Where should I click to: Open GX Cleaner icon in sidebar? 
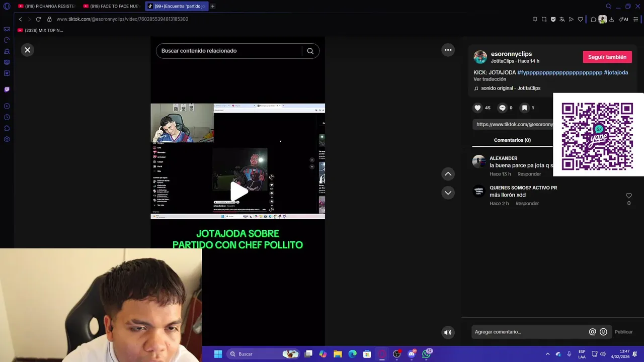point(7,51)
